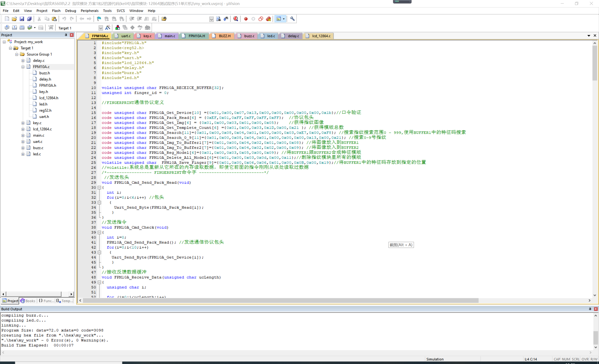Open the Project menu
This screenshot has width=599, height=364.
(42, 11)
